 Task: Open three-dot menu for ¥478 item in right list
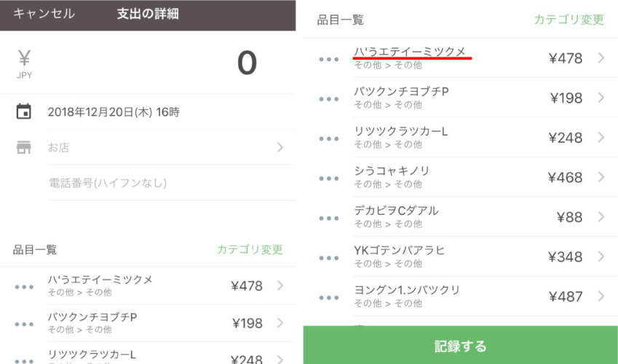(329, 59)
